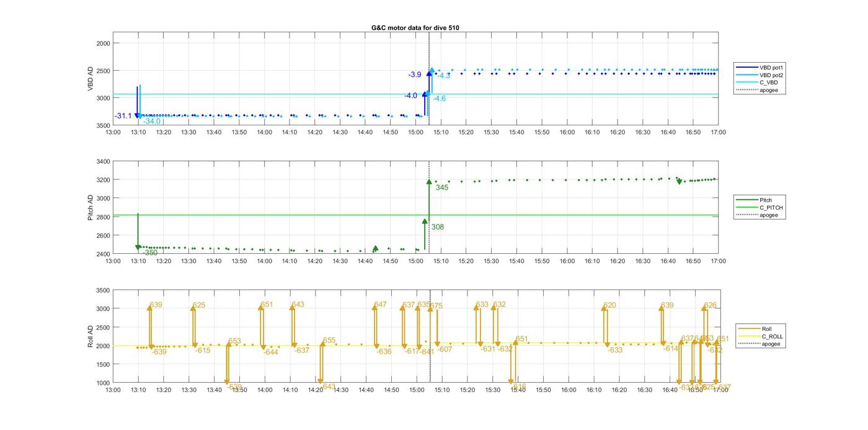Click the '-615' roll annotation
Image resolution: width=868 pixels, height=430 pixels.
[203, 351]
